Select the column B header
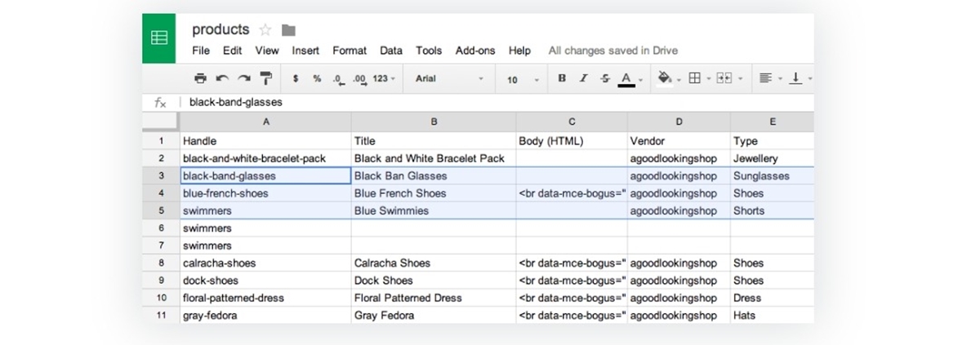The width and height of the screenshot is (980, 345). (x=434, y=122)
